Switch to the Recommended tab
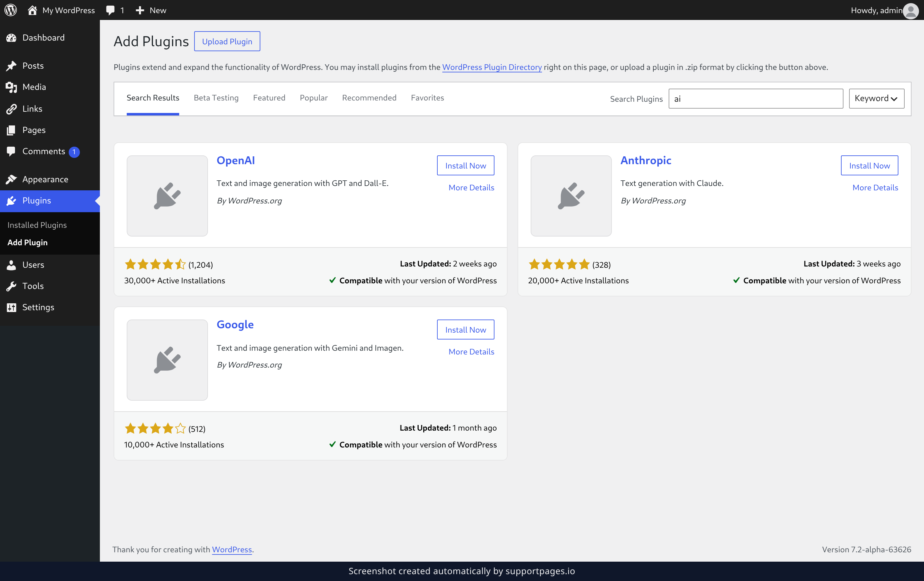 point(369,98)
